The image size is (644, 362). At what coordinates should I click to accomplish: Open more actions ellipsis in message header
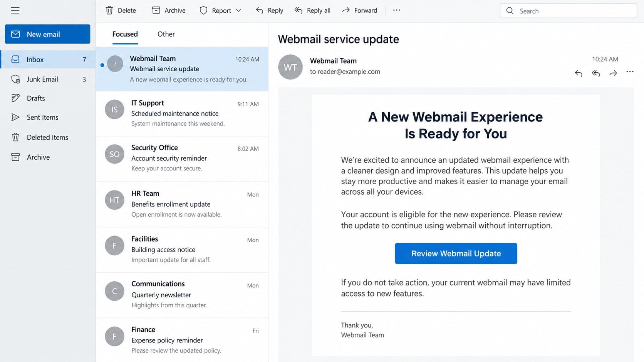630,72
